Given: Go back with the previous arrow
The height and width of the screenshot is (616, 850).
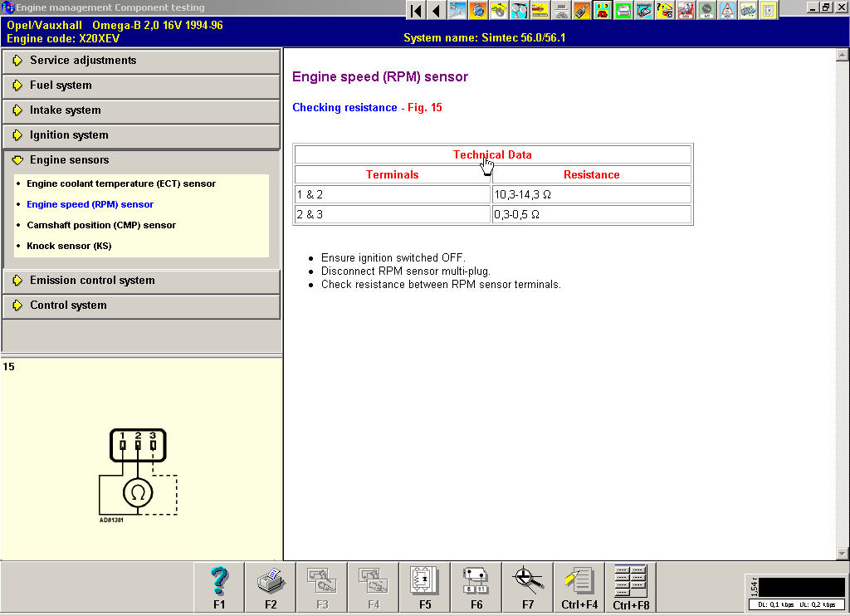Looking at the screenshot, I should [437, 10].
